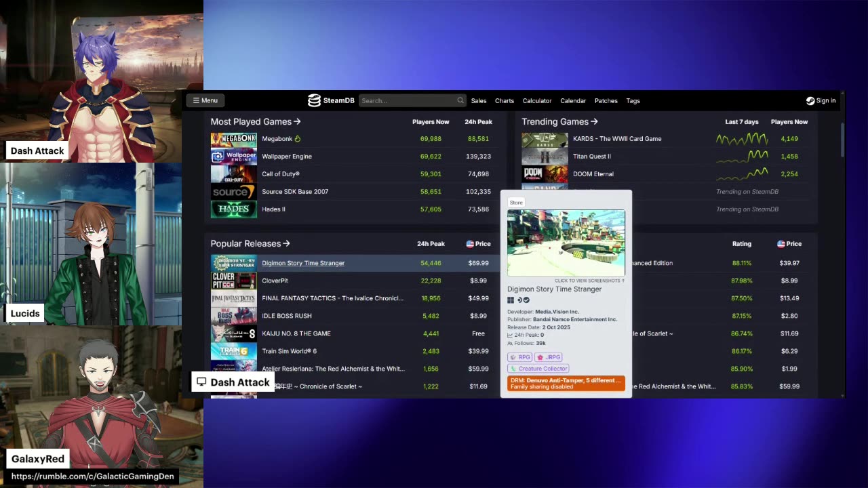
Task: Open the Wallpaper Engine game entry
Action: (287, 157)
